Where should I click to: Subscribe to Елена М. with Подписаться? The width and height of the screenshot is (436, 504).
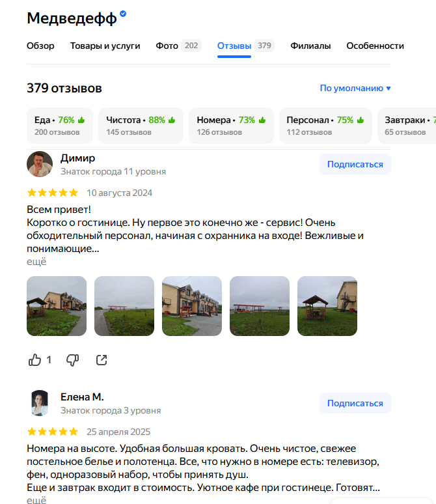[355, 403]
